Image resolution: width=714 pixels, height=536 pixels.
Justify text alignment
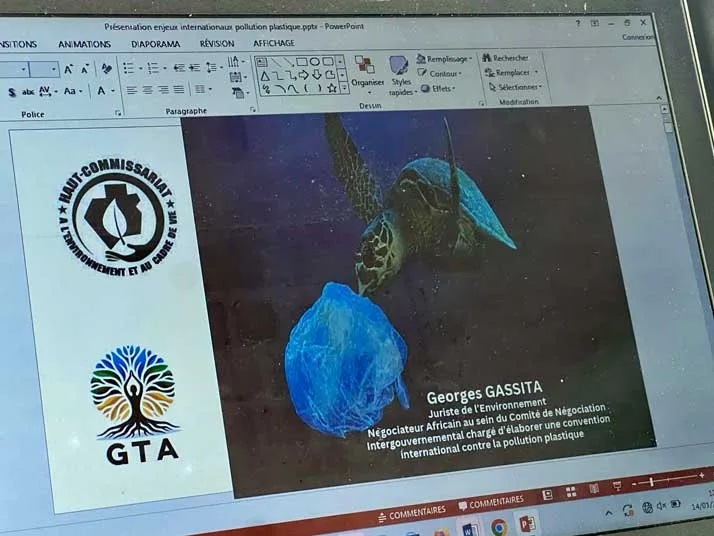178,89
